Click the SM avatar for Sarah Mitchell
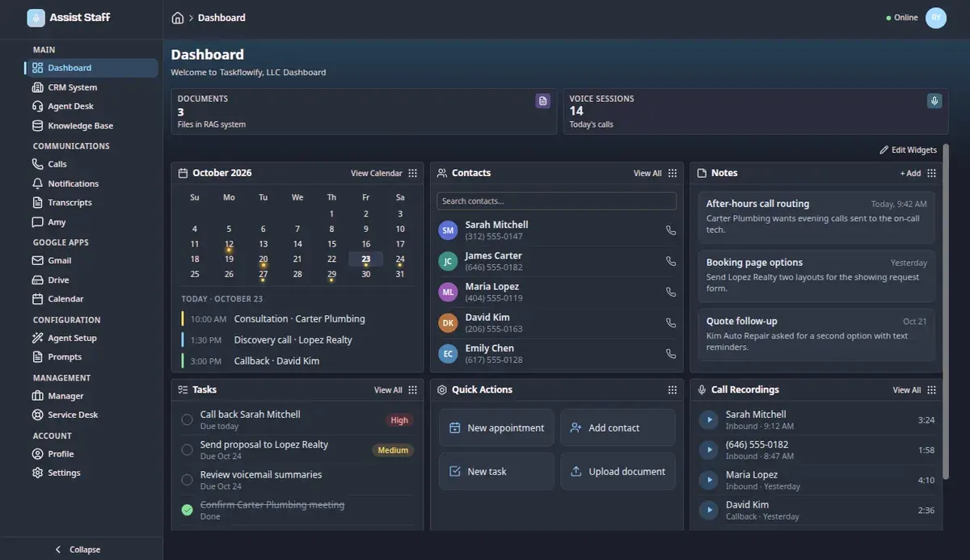 point(448,230)
